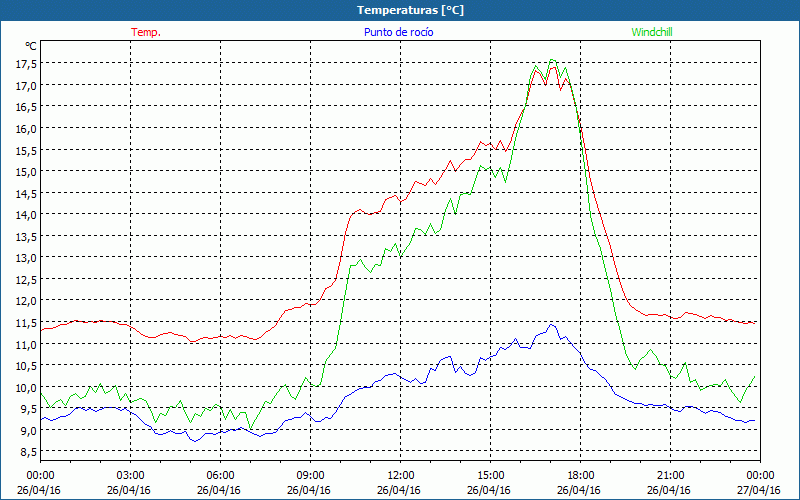800x500 pixels.
Task: Click the 12,5 y-axis value
Action: coord(26,279)
